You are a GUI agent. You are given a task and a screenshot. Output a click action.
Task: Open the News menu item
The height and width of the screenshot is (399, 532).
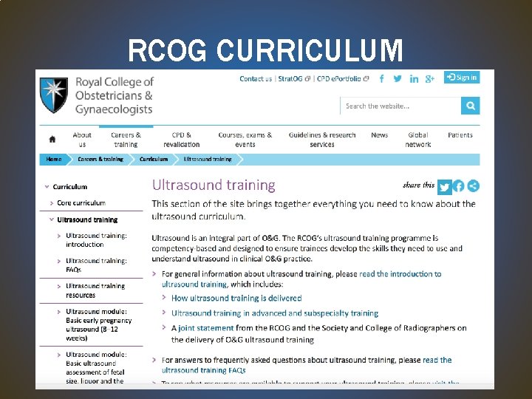pyautogui.click(x=379, y=135)
